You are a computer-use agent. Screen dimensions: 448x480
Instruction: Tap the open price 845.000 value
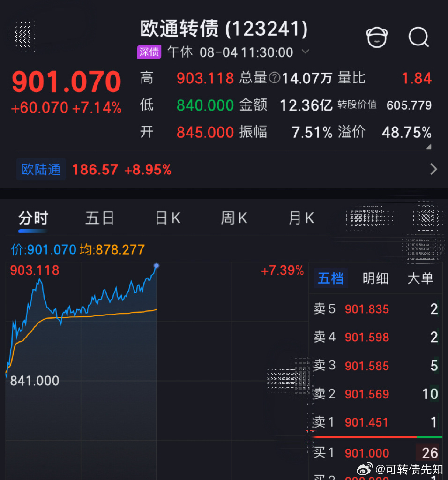(x=205, y=133)
